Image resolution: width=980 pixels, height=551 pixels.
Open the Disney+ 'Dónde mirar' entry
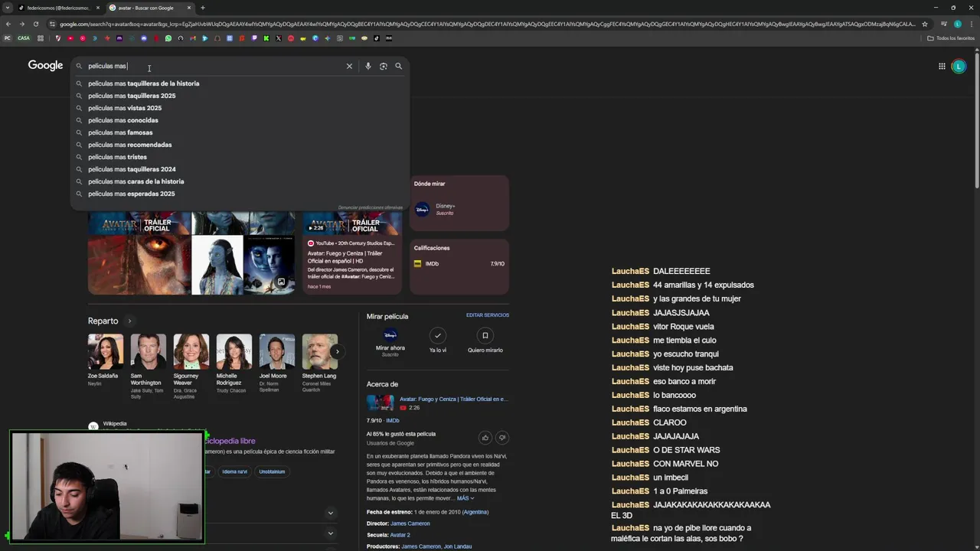tap(459, 209)
